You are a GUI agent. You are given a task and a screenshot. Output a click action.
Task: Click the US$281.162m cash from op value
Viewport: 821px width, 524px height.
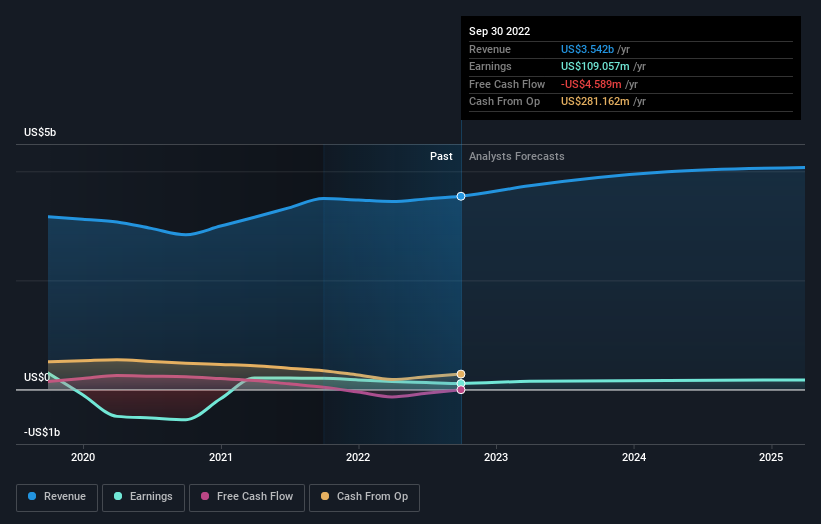[x=595, y=102]
